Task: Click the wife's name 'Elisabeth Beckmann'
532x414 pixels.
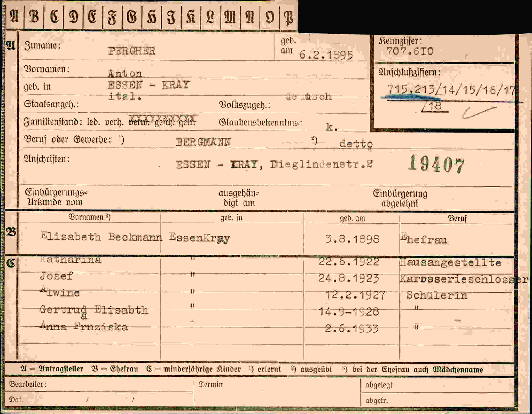Action: click(x=101, y=236)
